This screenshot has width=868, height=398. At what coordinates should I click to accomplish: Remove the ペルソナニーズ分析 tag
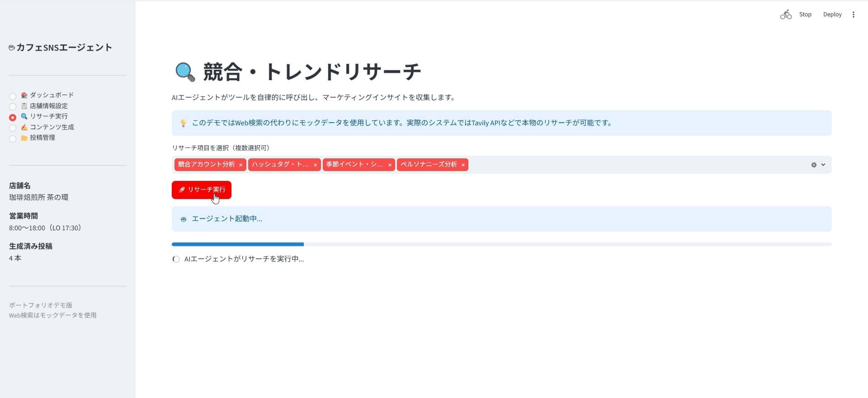pos(463,165)
